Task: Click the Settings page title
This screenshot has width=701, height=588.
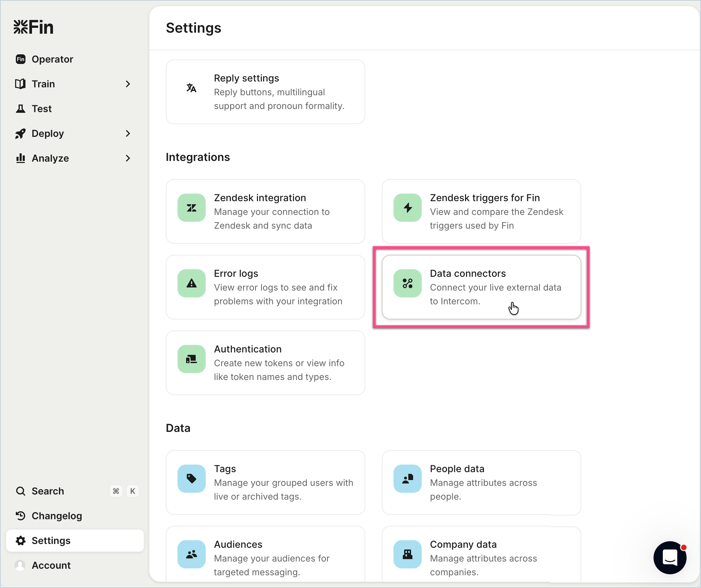Action: (x=194, y=28)
